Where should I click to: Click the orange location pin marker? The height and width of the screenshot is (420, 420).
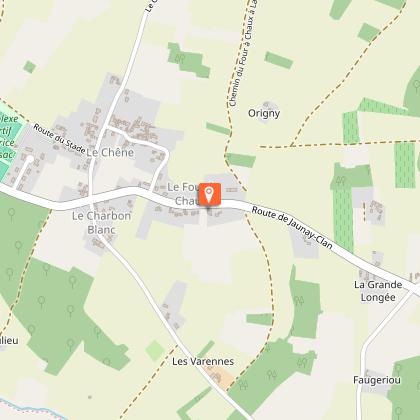coord(210,194)
